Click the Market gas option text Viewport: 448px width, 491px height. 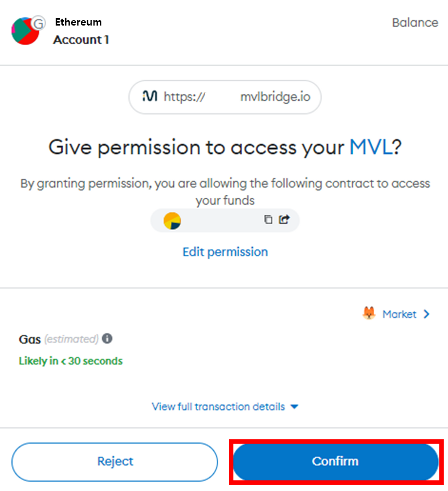399,314
